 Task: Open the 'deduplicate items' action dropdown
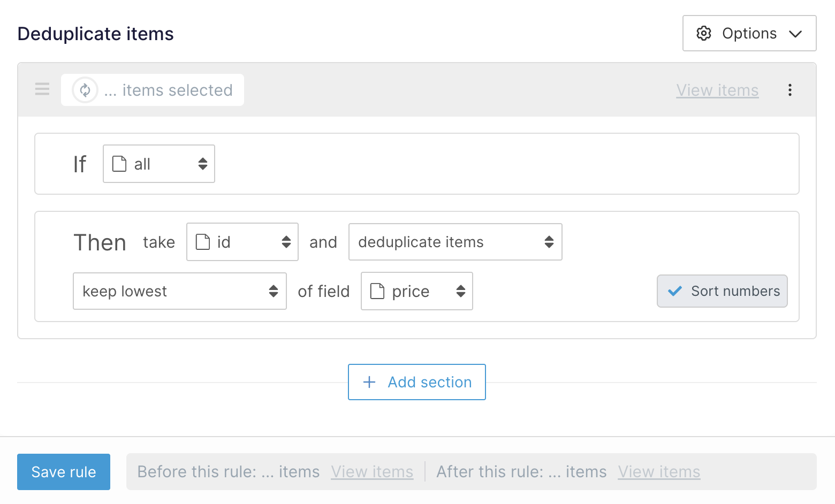(455, 242)
